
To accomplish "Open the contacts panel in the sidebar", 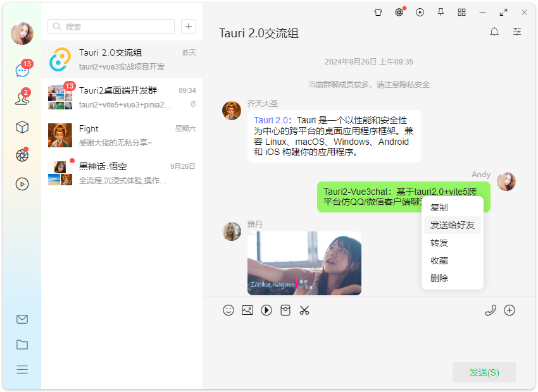I will 22,98.
